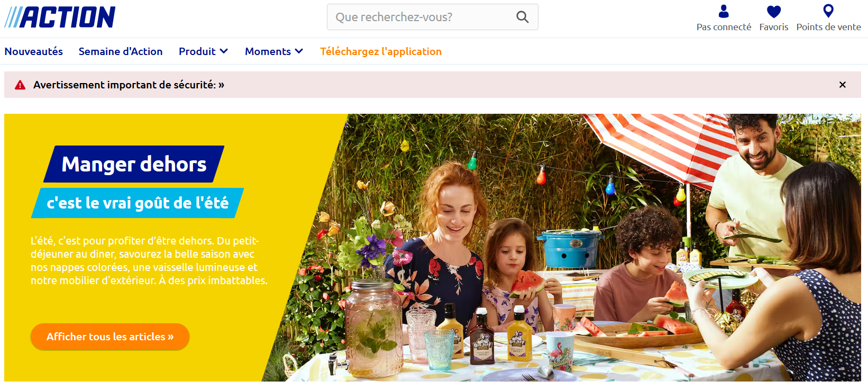This screenshot has height=390, width=868.
Task: Click Afficher tous les articles button
Action: 110,337
